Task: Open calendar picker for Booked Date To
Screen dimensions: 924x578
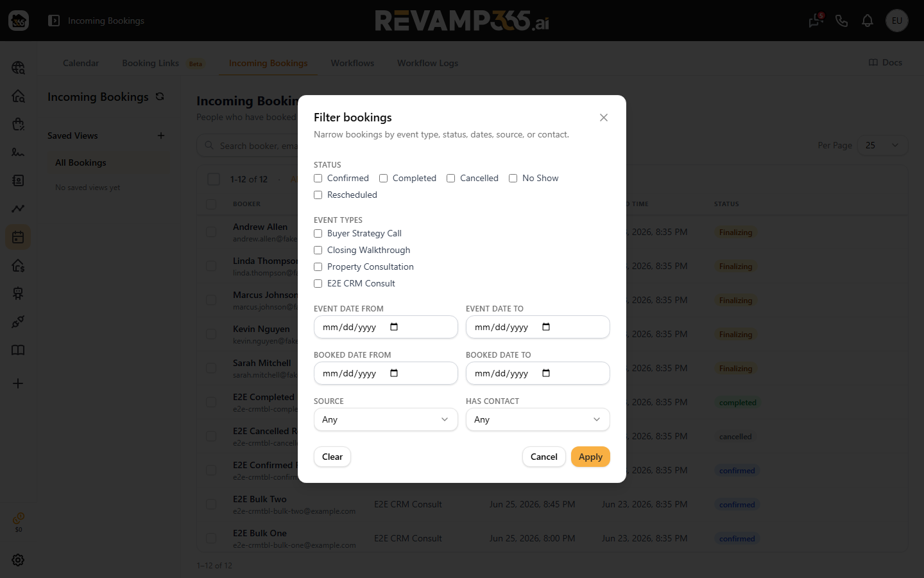Action: [x=546, y=373]
